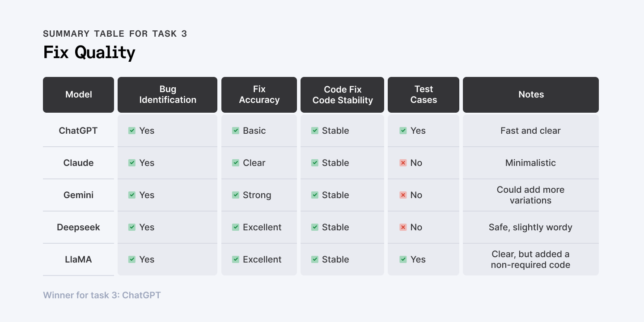Click ChatGPT's Fix Accuracy Basic checkmark
The image size is (644, 322).
(236, 131)
